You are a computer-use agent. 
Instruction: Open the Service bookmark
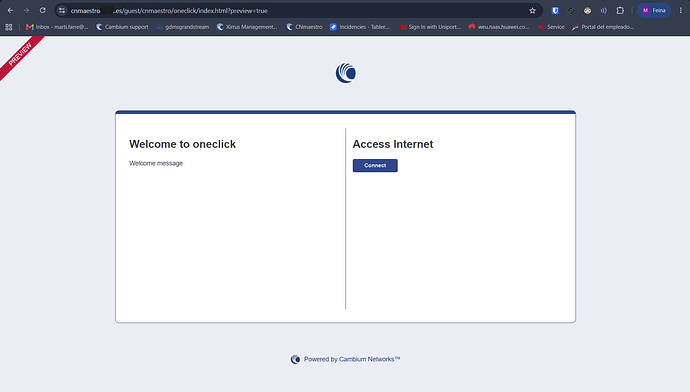coord(551,27)
